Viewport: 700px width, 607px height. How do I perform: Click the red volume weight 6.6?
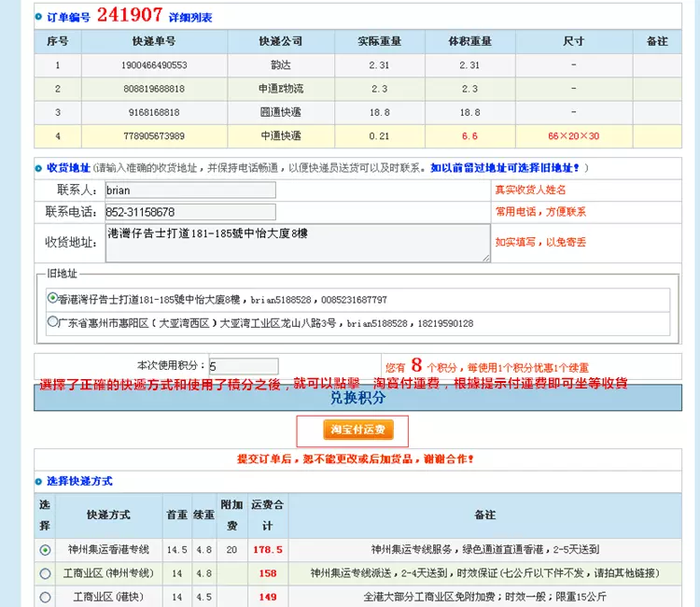469,136
